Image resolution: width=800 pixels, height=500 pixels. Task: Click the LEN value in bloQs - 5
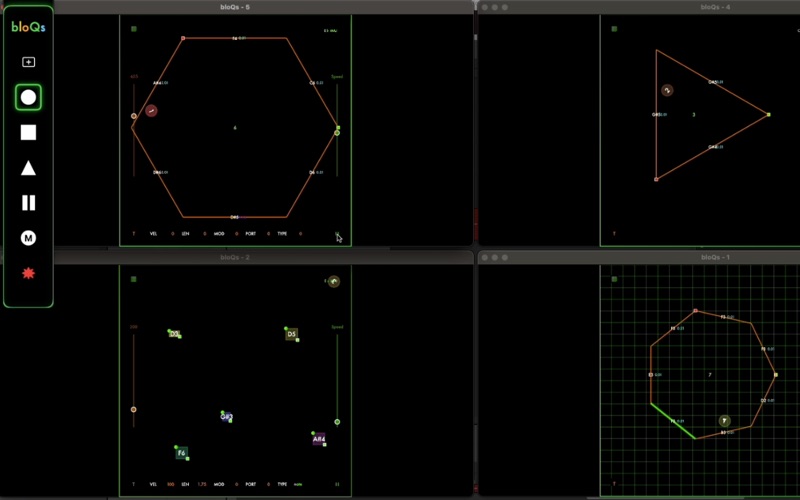(x=205, y=234)
